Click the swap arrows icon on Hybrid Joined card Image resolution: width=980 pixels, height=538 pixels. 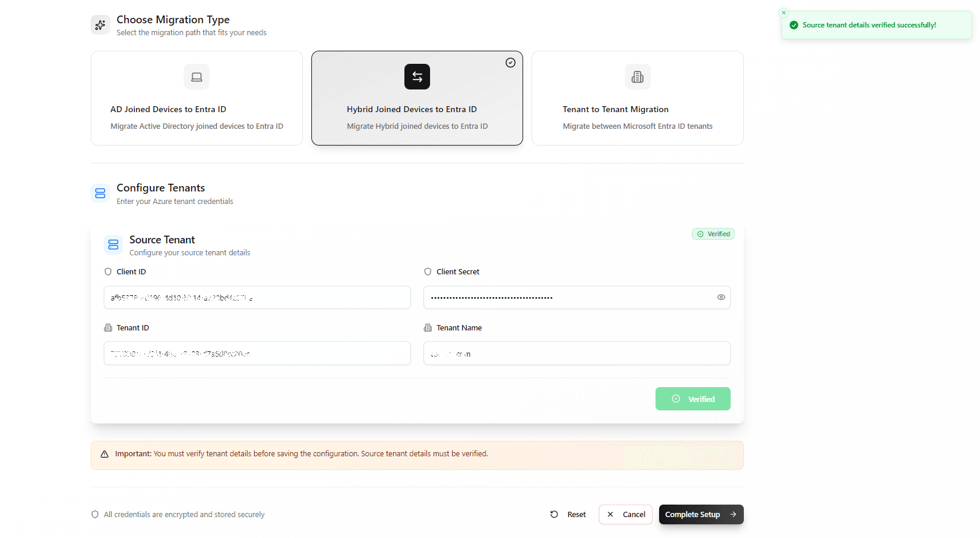[416, 76]
